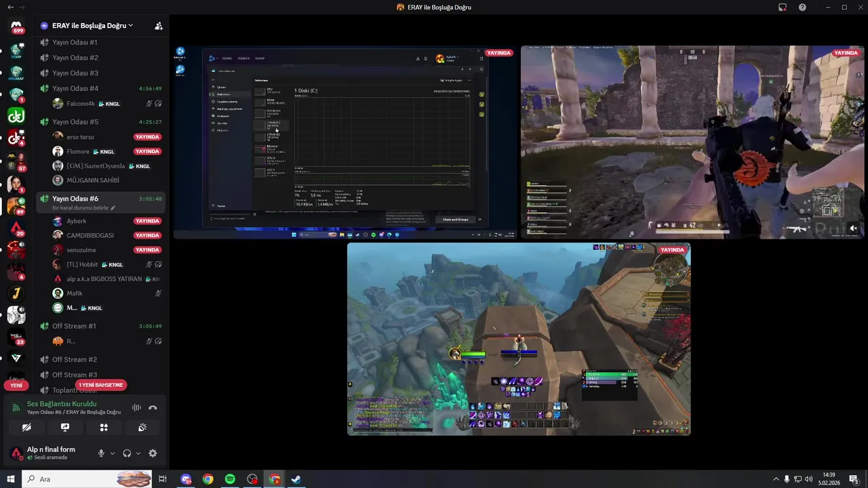Join the Yayın Odası #2 voice channel
Viewport: 868px width, 488px height.
tap(100, 58)
